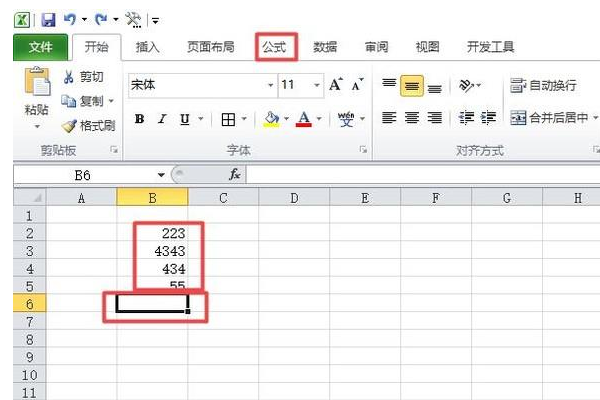The width and height of the screenshot is (600, 400).
Task: Click the Increase Font Size icon
Action: [x=336, y=84]
